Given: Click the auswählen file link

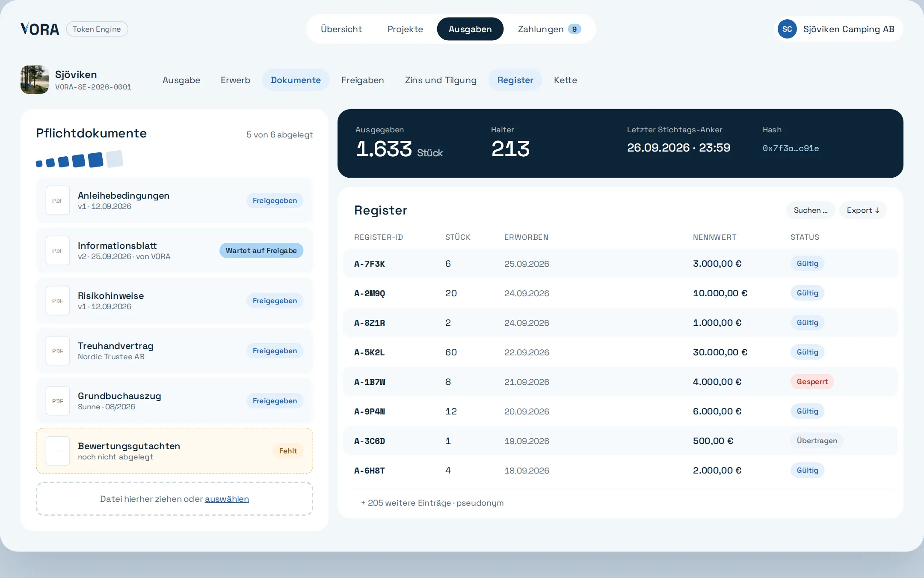Looking at the screenshot, I should [227, 499].
